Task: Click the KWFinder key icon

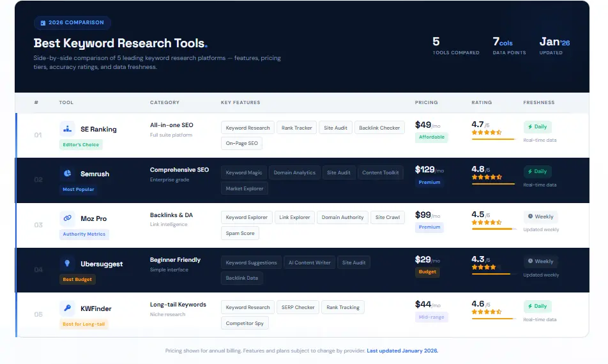Action: pyautogui.click(x=68, y=308)
